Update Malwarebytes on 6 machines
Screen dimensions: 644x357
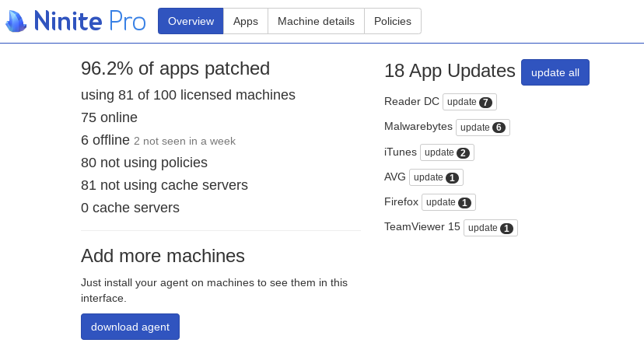point(482,128)
